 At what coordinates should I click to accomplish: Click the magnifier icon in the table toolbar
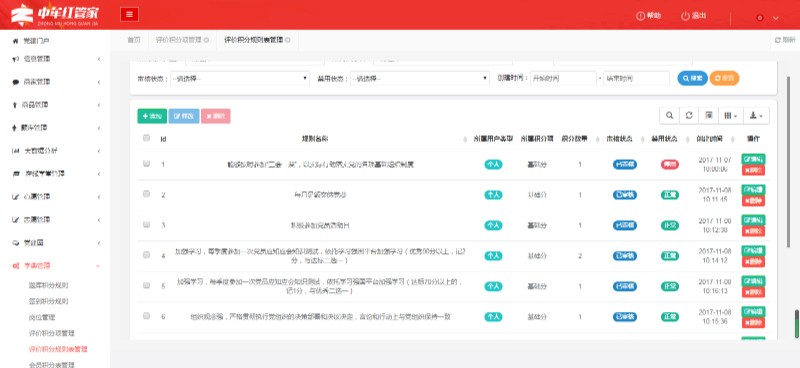[x=669, y=116]
